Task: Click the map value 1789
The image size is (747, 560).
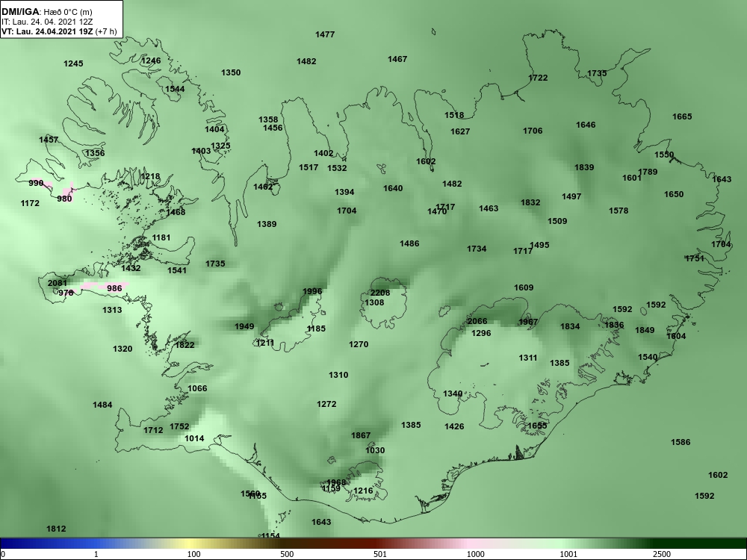Action: [x=648, y=172]
